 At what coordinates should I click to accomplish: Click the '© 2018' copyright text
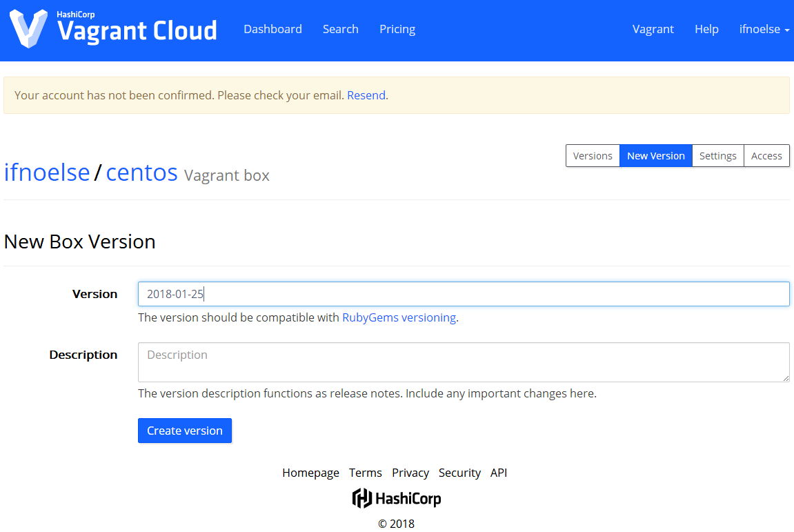[x=397, y=524]
